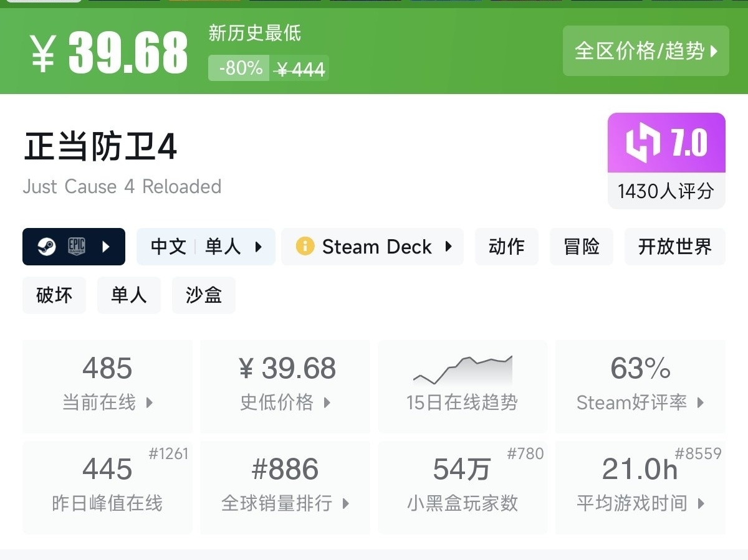Click the Steam platform icon
Viewport: 748px width, 560px height.
(46, 247)
